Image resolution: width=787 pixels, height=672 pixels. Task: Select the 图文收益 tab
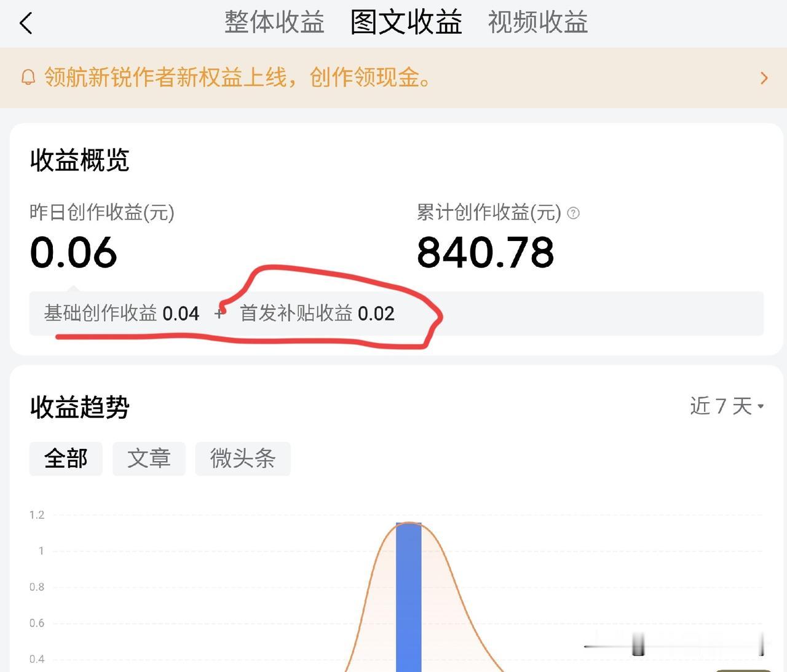point(406,22)
